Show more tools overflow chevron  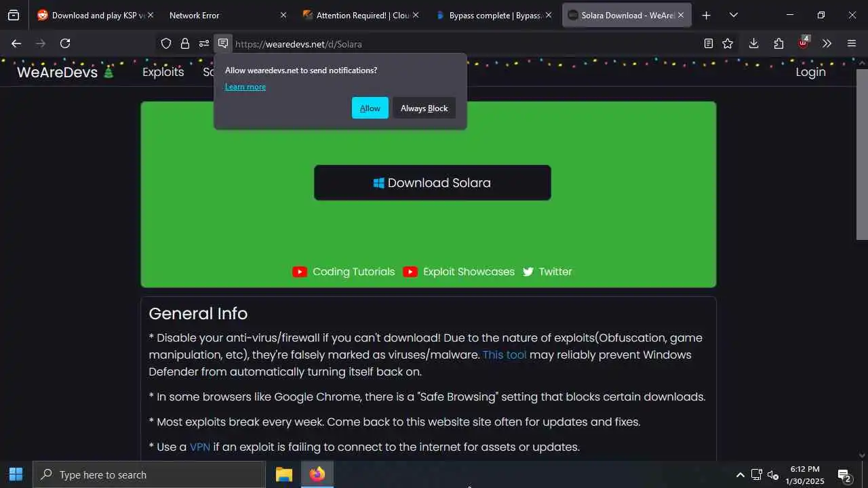(827, 43)
